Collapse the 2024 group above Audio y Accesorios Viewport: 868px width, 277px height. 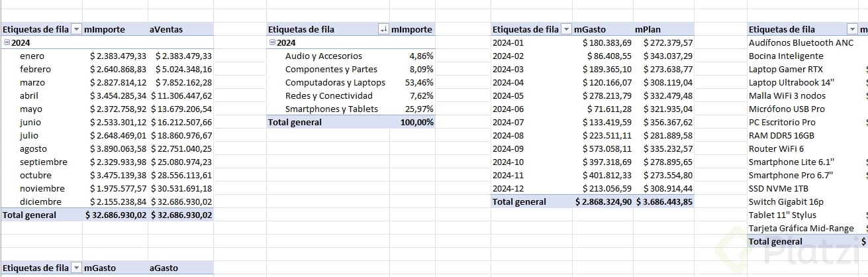point(271,42)
